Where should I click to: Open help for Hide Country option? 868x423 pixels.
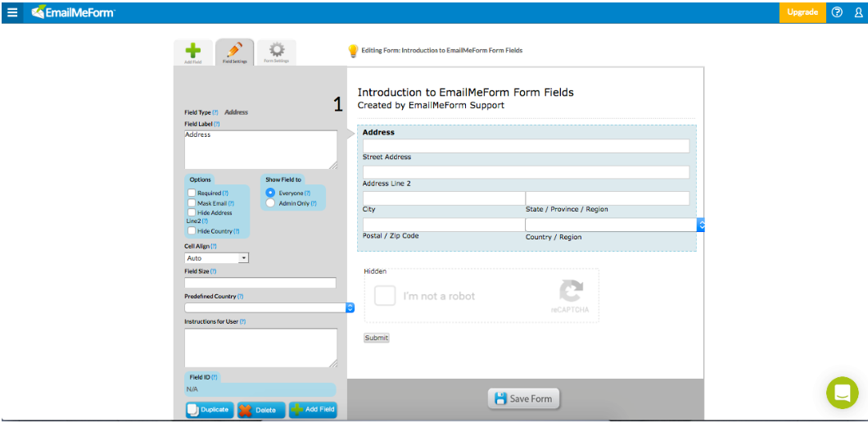237,231
